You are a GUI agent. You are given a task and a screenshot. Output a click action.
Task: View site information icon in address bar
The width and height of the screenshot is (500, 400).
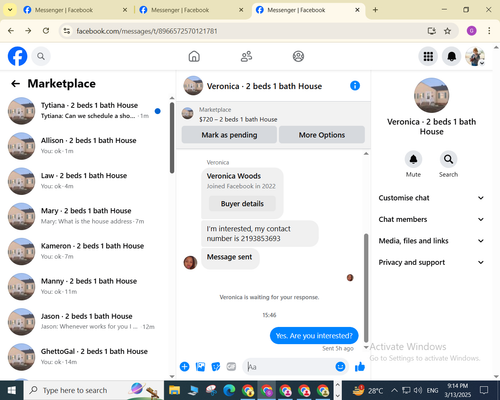pos(67,31)
